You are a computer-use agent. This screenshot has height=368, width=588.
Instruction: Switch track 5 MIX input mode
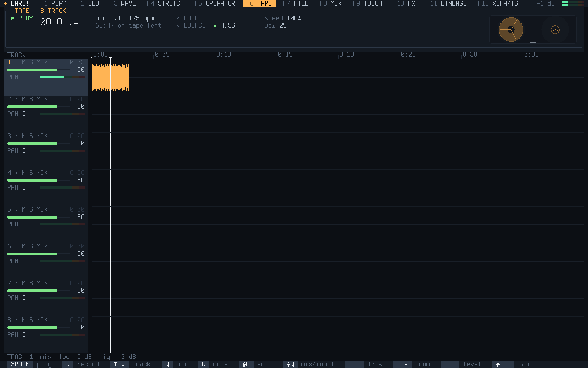(42, 210)
